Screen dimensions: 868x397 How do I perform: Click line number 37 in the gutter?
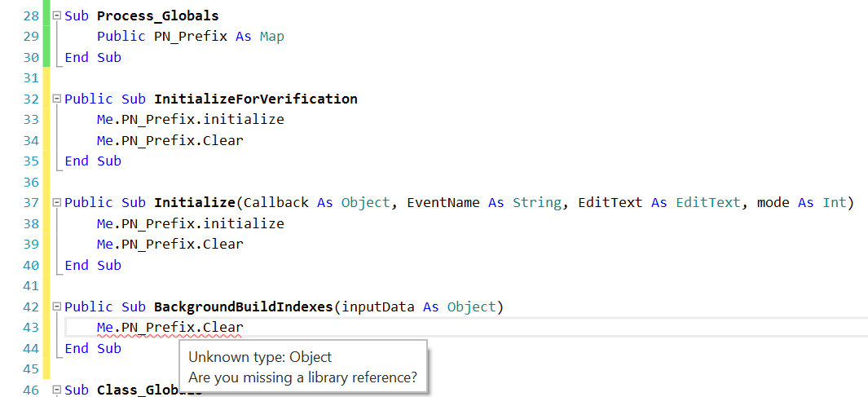coord(31,203)
